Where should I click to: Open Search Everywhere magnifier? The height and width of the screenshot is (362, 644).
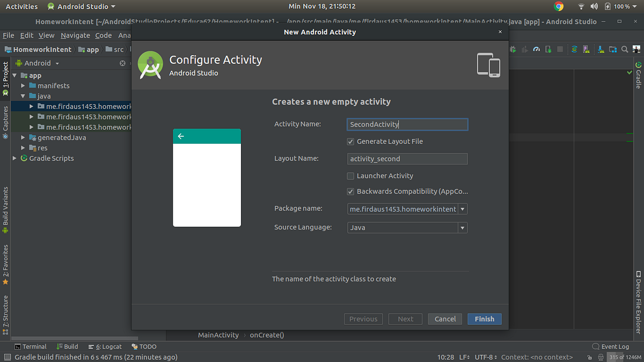625,49
